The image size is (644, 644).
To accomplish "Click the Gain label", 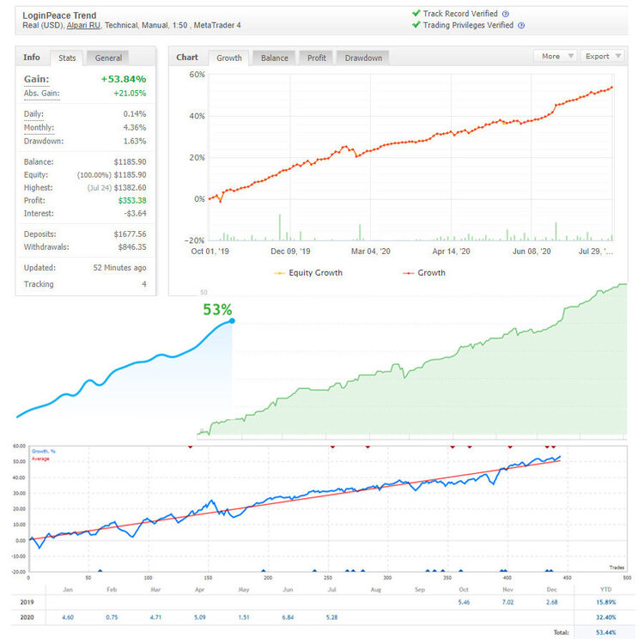I will point(37,79).
